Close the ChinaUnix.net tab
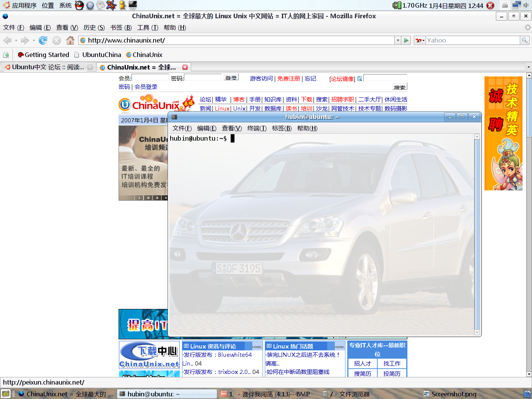 185,67
